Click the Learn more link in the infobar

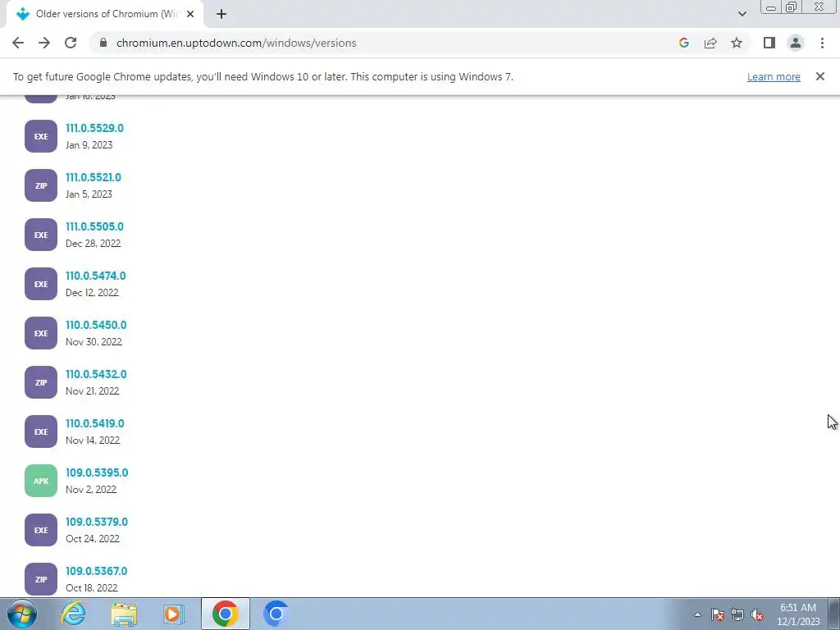pyautogui.click(x=774, y=76)
